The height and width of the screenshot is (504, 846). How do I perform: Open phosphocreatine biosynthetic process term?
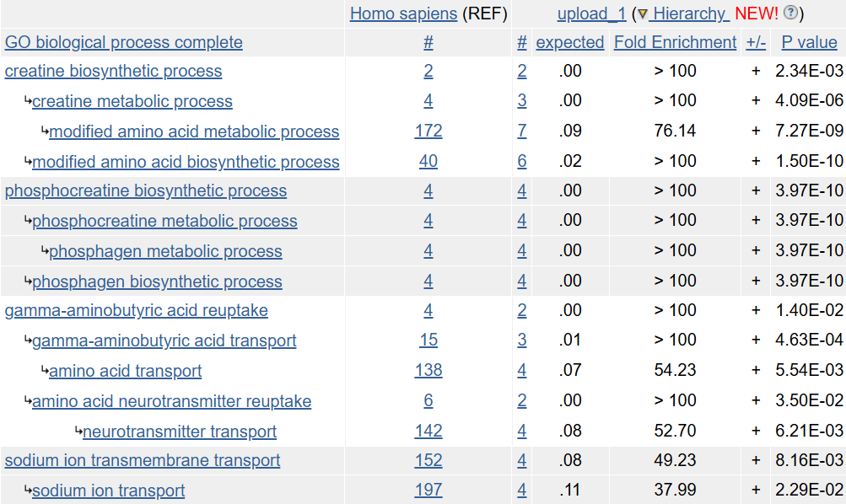tap(146, 190)
